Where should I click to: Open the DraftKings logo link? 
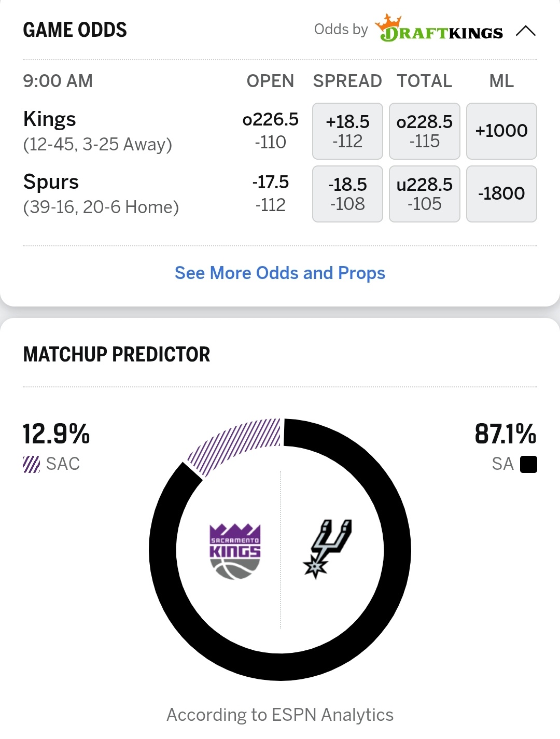coord(439,29)
